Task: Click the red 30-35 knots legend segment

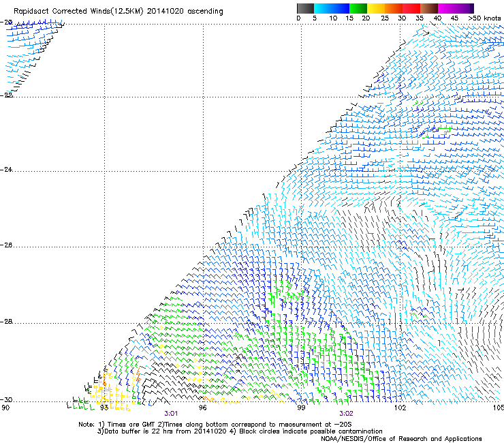Action: (x=411, y=8)
